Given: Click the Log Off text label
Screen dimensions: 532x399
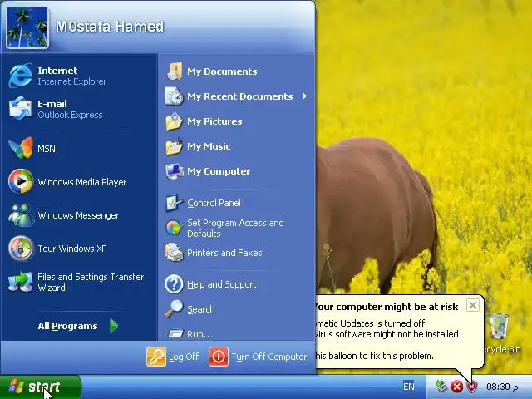Looking at the screenshot, I should pyautogui.click(x=184, y=357).
